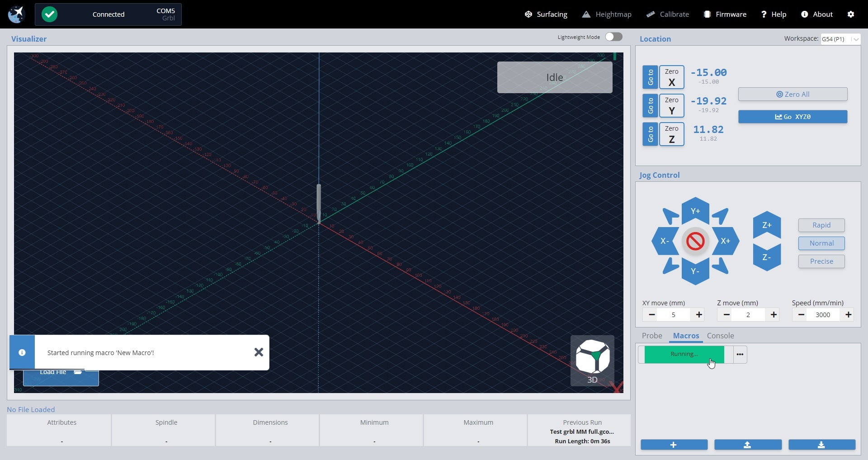Screen dimensions: 868x460
Task: Click the Z move value field
Action: (x=748, y=315)
